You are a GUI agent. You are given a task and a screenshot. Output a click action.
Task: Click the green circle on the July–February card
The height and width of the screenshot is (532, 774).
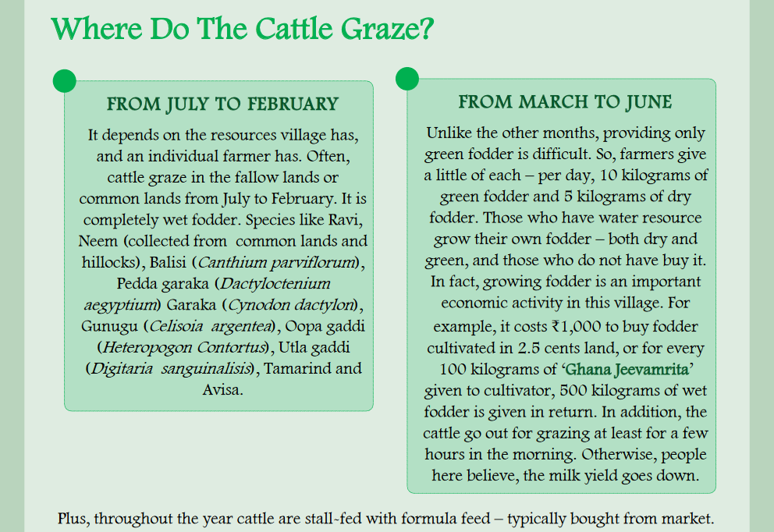click(x=65, y=80)
